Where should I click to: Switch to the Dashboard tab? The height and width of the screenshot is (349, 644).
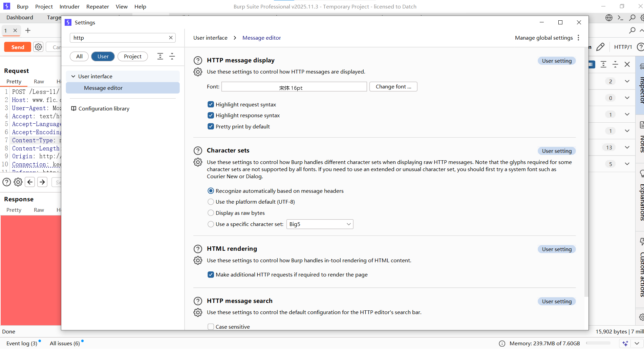tap(20, 17)
